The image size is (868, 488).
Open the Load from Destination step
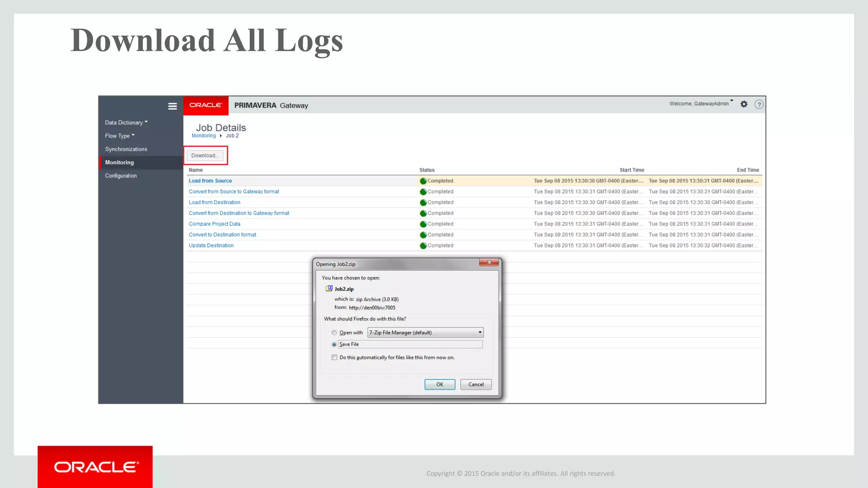point(214,202)
